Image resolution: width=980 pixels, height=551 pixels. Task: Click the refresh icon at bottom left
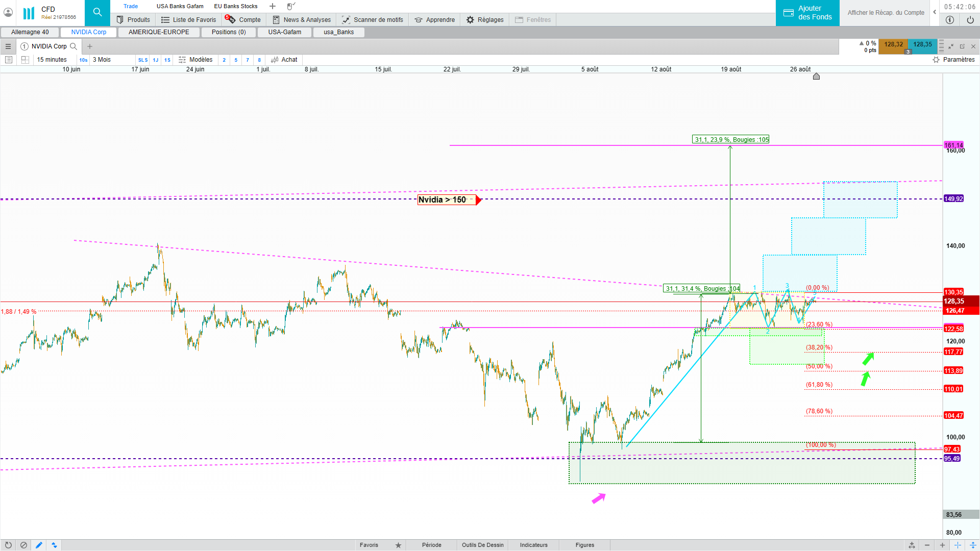coord(8,545)
